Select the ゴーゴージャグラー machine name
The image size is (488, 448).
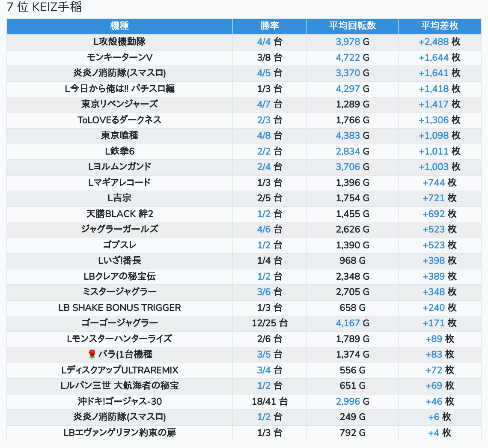[x=119, y=323]
